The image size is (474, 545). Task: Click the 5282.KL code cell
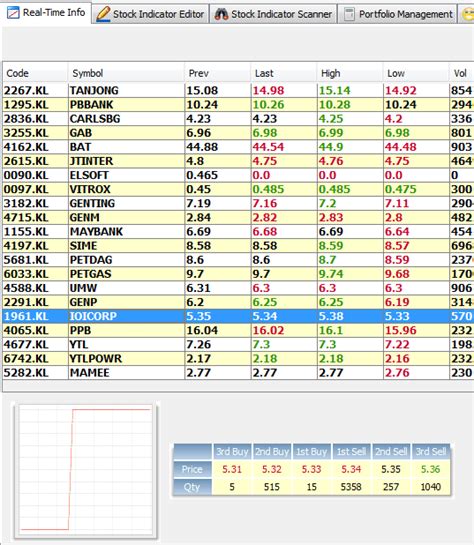tap(35, 373)
